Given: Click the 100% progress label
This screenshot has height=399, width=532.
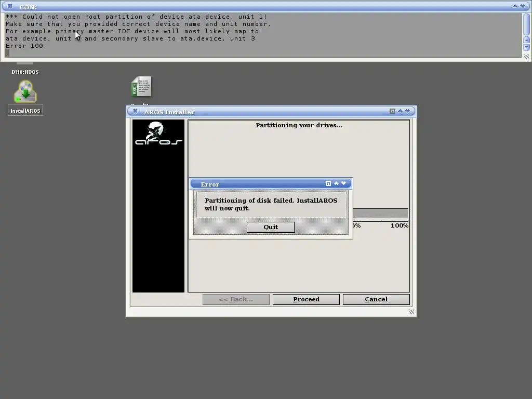Looking at the screenshot, I should tap(400, 225).
